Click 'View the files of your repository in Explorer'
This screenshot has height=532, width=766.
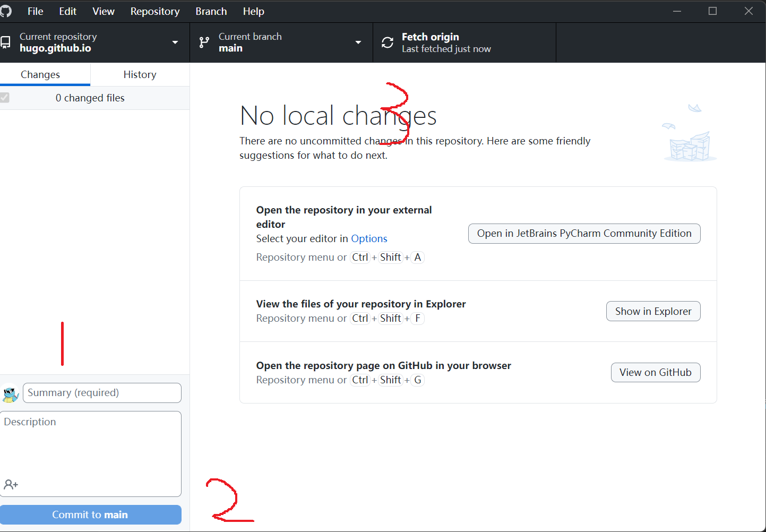(x=361, y=304)
